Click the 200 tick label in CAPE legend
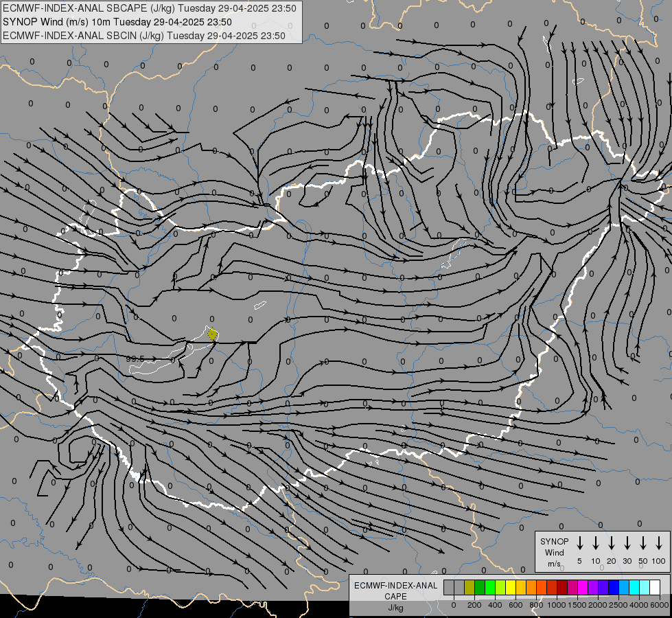The width and height of the screenshot is (672, 618). pos(474,605)
